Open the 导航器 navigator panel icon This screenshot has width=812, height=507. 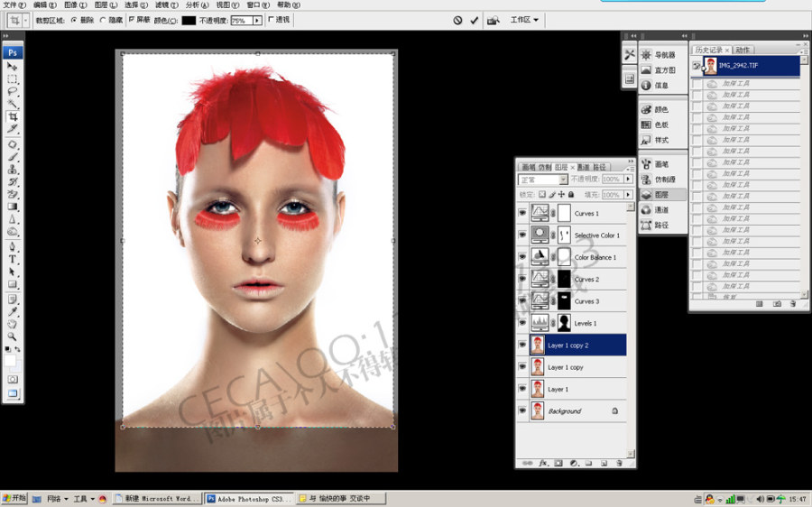click(646, 54)
